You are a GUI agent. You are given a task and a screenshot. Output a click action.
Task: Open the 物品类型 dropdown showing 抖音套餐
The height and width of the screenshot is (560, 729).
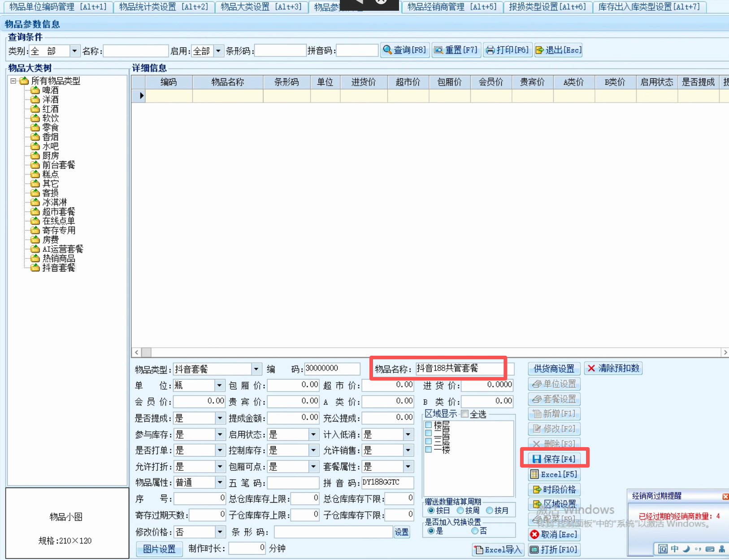click(x=256, y=369)
